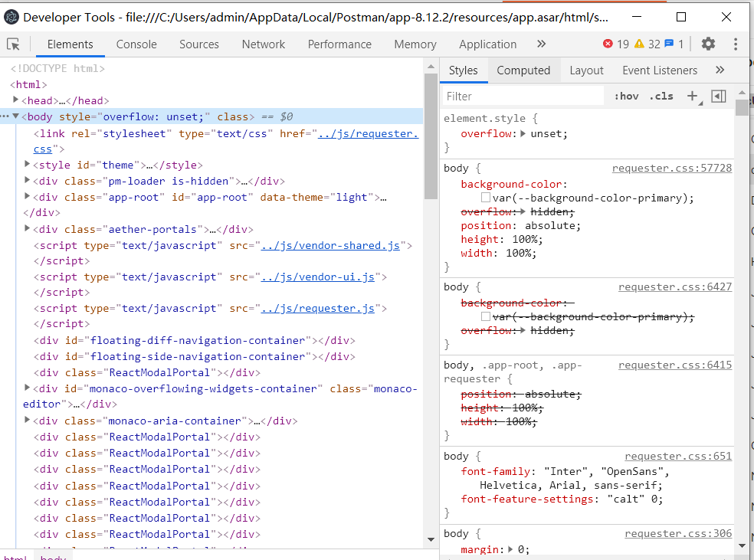The image size is (754, 560).
Task: Click the DOM tree vertical scrollbar thumb
Action: 431,136
